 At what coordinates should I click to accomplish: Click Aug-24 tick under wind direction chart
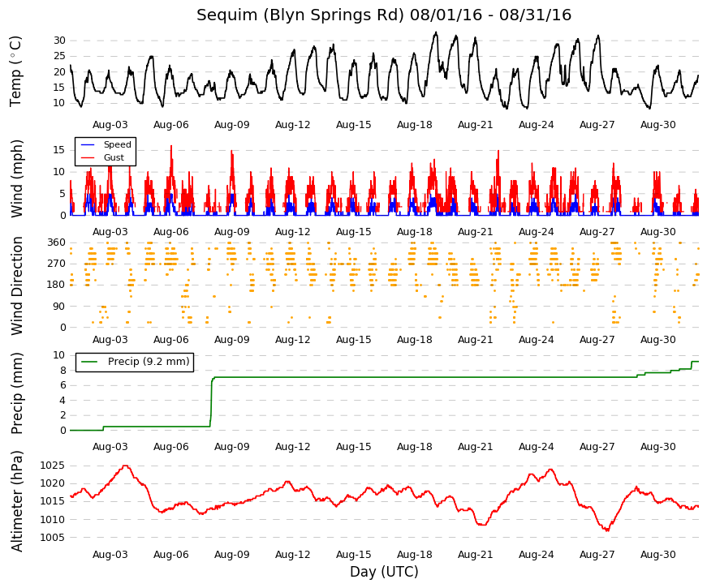coord(536,340)
